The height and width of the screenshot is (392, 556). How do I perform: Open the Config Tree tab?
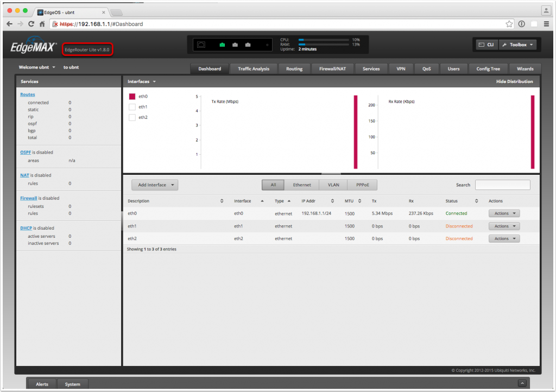click(x=488, y=69)
